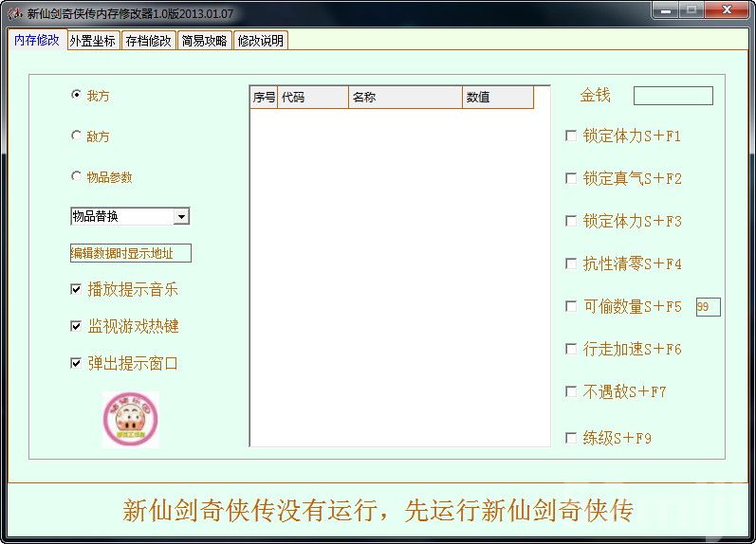756x544 pixels.
Task: Choose the 物品参数 radio option
Action: pos(77,176)
